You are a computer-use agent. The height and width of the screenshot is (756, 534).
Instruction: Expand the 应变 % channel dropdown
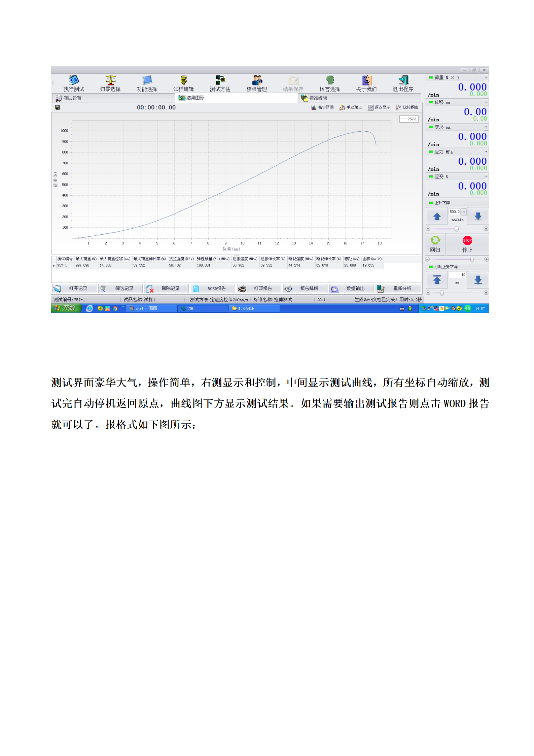pos(486,176)
